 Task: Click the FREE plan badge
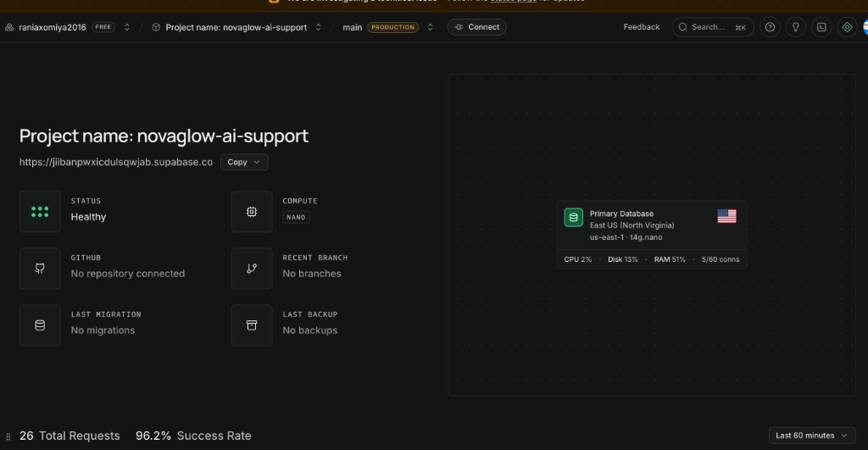(x=103, y=26)
